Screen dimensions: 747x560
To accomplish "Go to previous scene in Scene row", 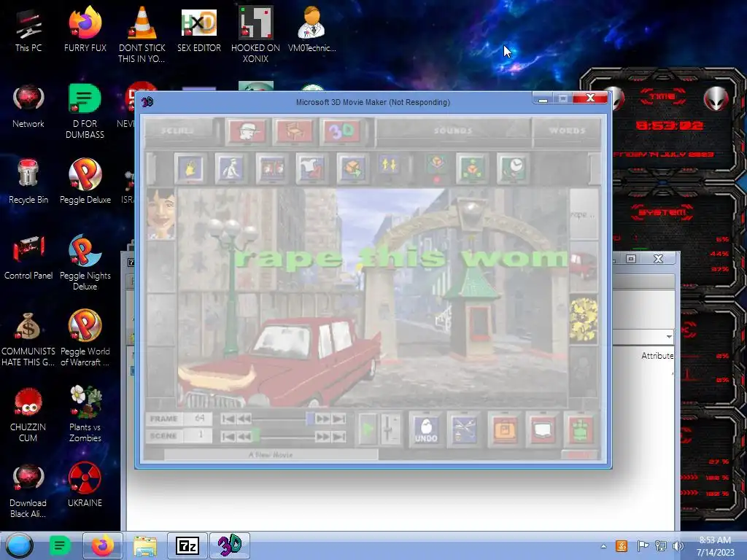I will coord(244,437).
